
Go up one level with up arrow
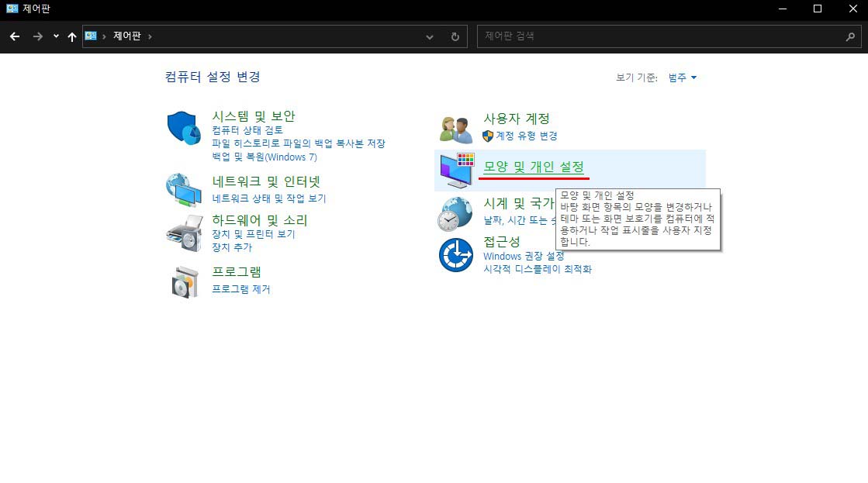coord(71,36)
